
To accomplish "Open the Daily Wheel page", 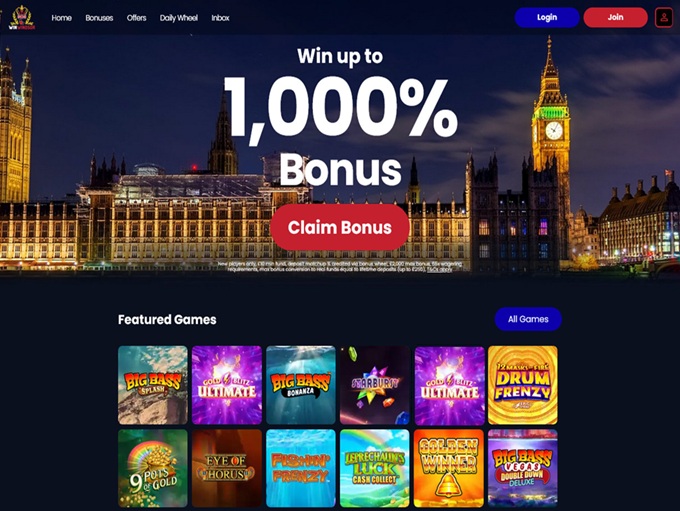I will pos(179,18).
